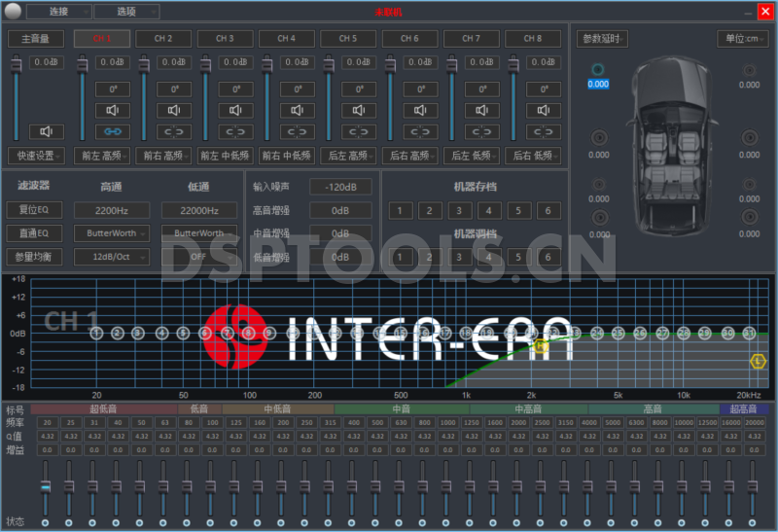Toggle the CH 7 link chain icon
The image size is (778, 532).
click(481, 131)
